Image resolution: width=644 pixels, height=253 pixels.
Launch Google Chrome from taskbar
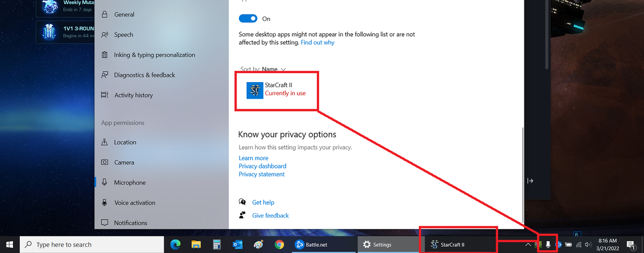279,244
